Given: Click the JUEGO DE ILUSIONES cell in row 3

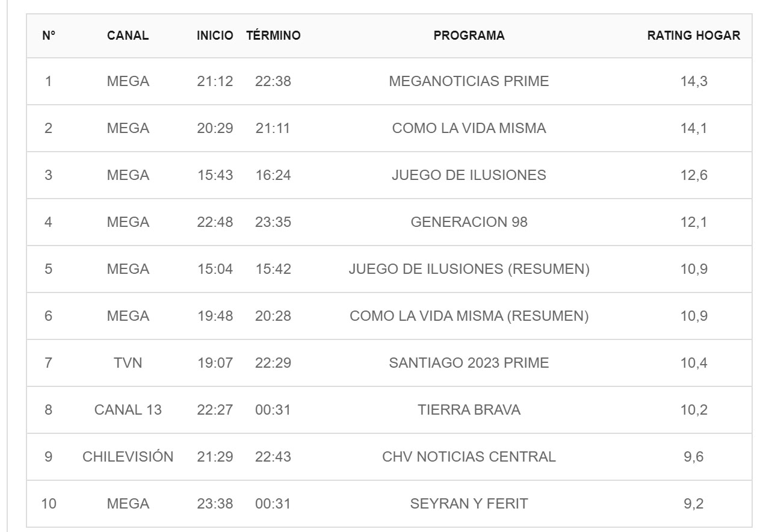Looking at the screenshot, I should (469, 175).
